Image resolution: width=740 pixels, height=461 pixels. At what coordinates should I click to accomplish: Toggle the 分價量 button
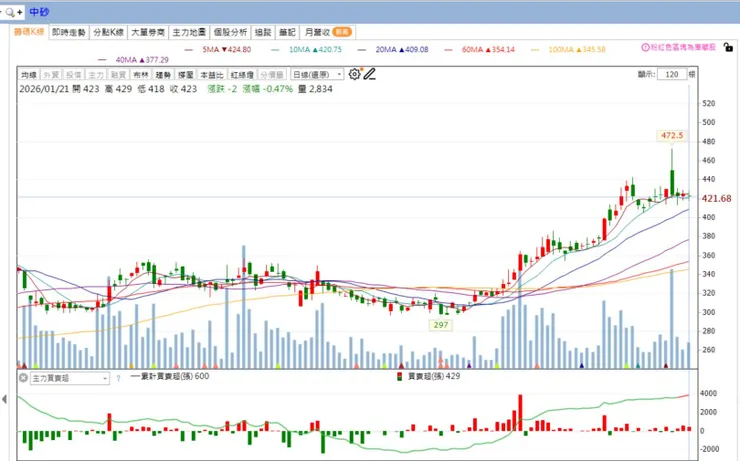272,75
